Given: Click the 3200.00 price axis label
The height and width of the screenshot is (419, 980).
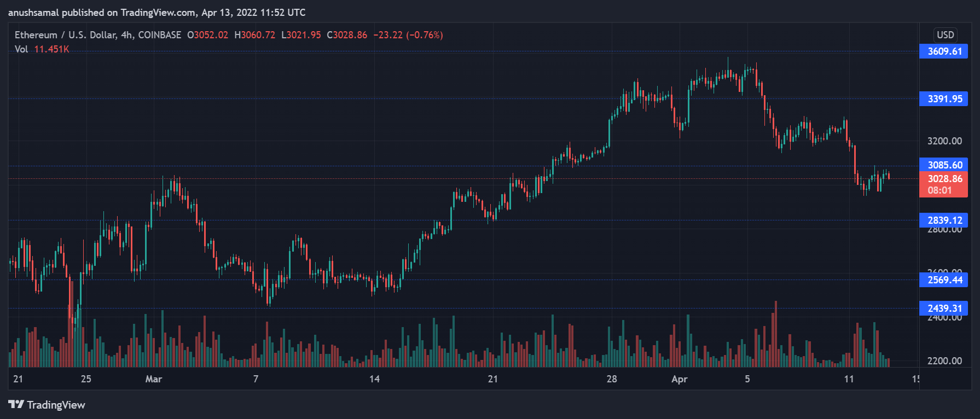Looking at the screenshot, I should (944, 141).
